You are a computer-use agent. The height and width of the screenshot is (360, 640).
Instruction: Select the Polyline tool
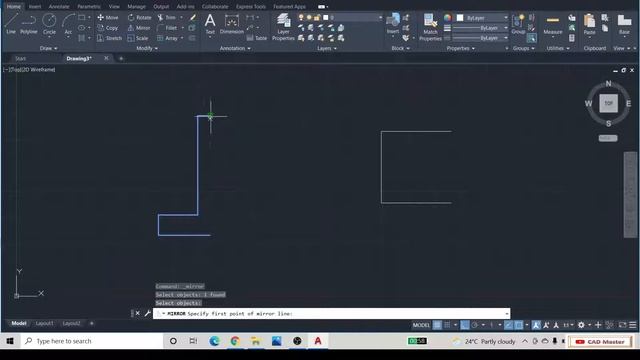click(29, 24)
